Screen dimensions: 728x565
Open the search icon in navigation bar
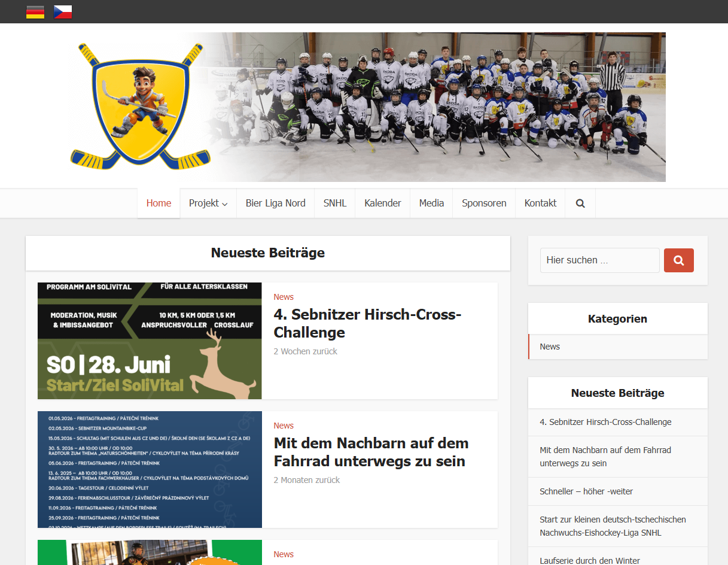(x=580, y=203)
